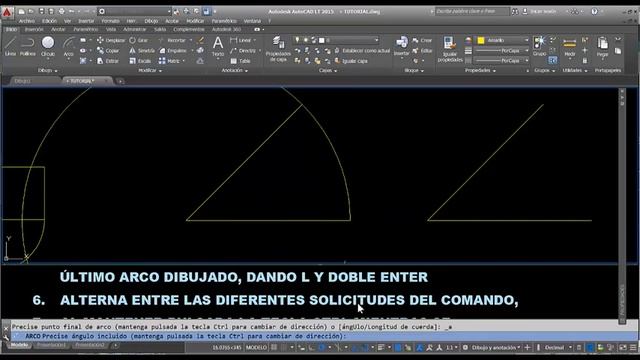The height and width of the screenshot is (360, 640).
Task: Click the Lineal dimension tool
Action: [x=241, y=40]
